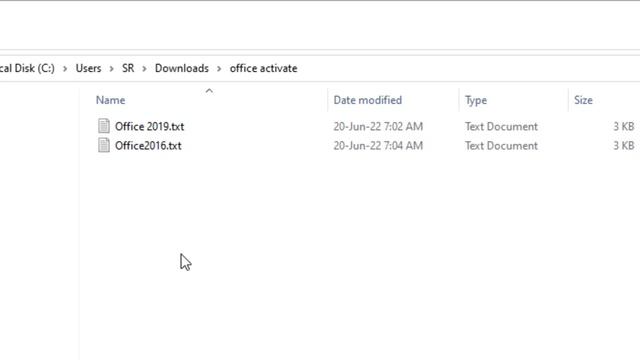Sort files by Name column

111,100
